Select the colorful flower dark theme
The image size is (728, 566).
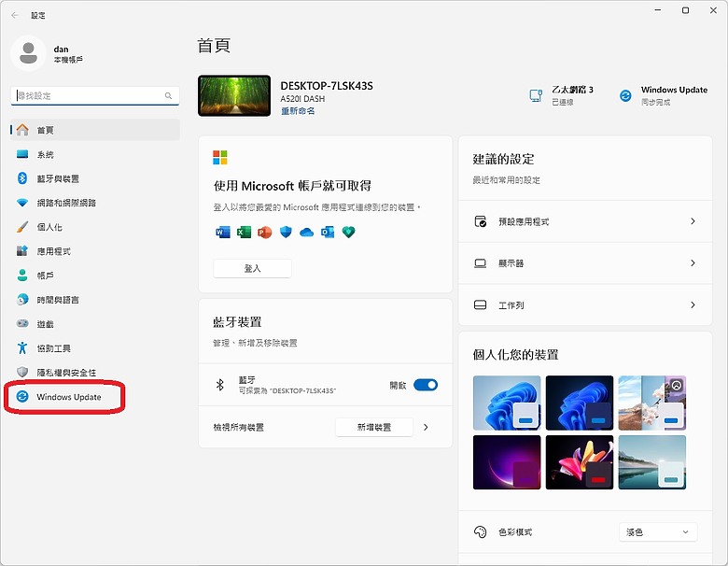tap(580, 462)
